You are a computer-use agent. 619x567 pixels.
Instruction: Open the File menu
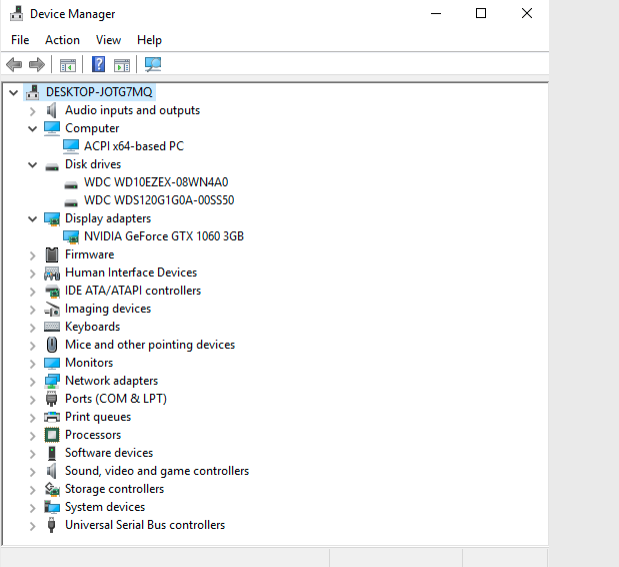pyautogui.click(x=20, y=40)
